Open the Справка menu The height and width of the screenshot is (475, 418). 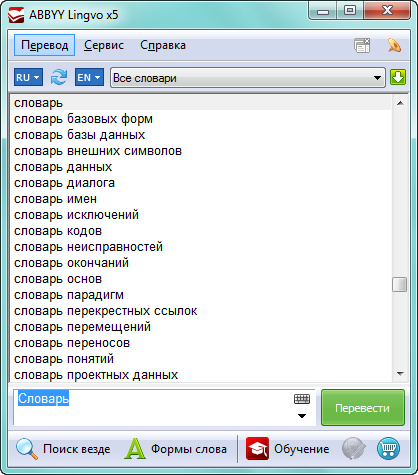click(163, 45)
